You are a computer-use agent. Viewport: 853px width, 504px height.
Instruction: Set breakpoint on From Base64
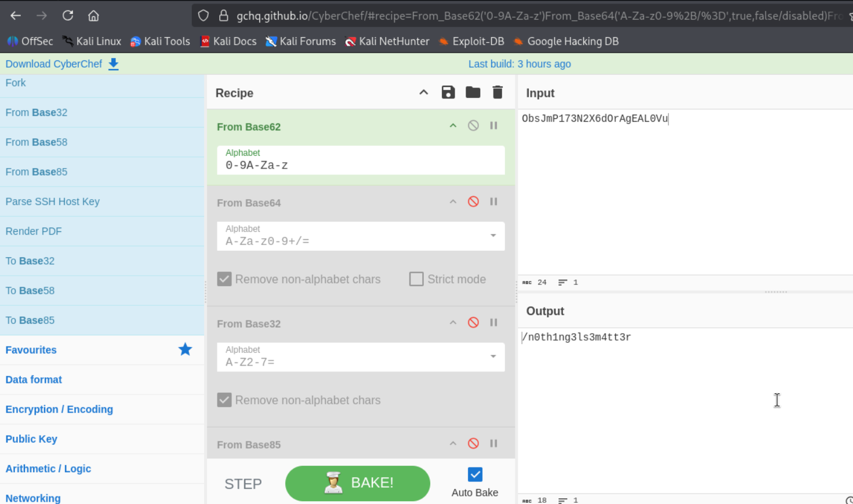493,202
